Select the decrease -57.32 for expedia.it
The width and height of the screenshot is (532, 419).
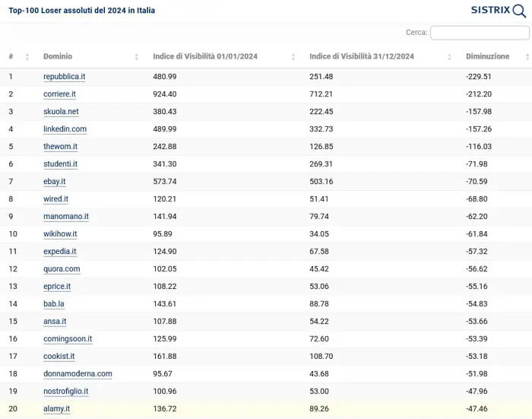coord(477,252)
